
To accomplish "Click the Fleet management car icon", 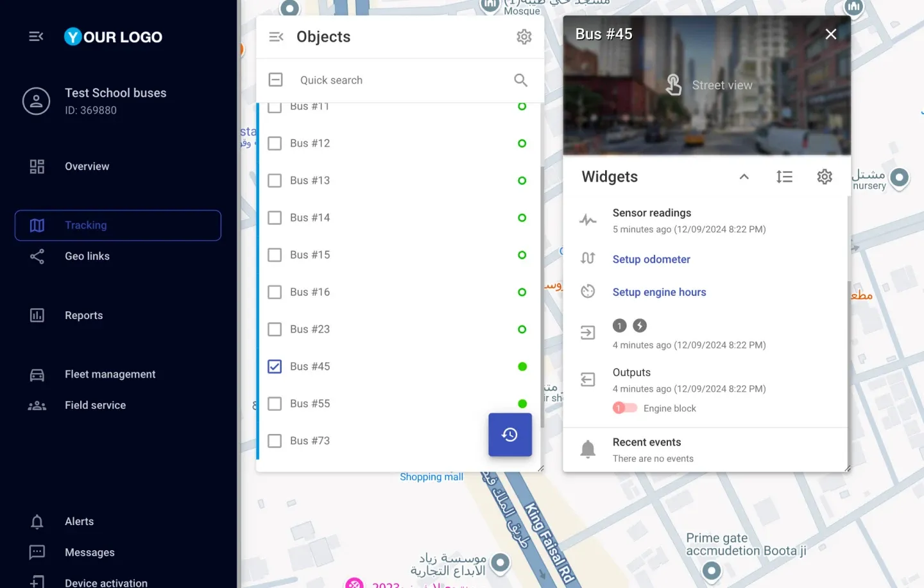I will 37,375.
